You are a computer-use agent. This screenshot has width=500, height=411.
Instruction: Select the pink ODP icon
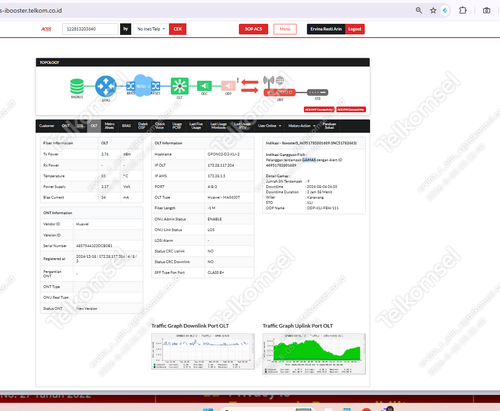click(x=228, y=86)
